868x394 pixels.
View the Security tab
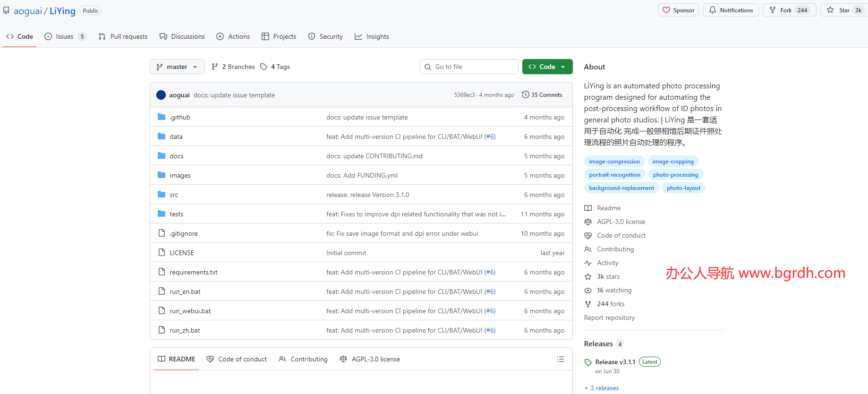pos(325,36)
